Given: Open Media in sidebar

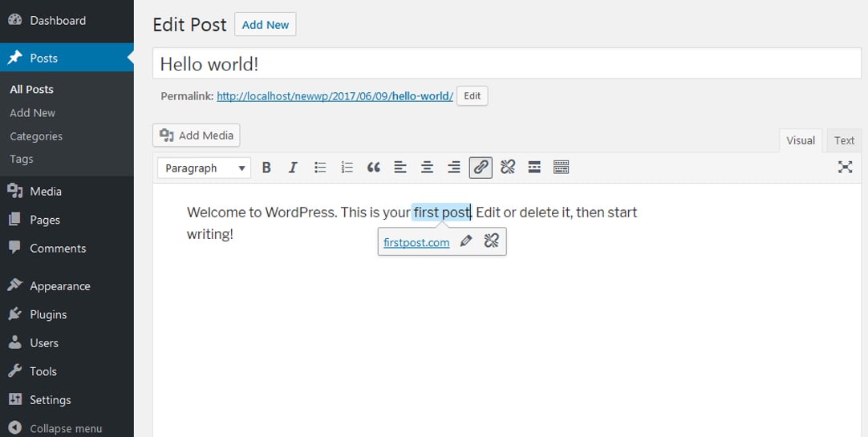Looking at the screenshot, I should pos(67,192).
